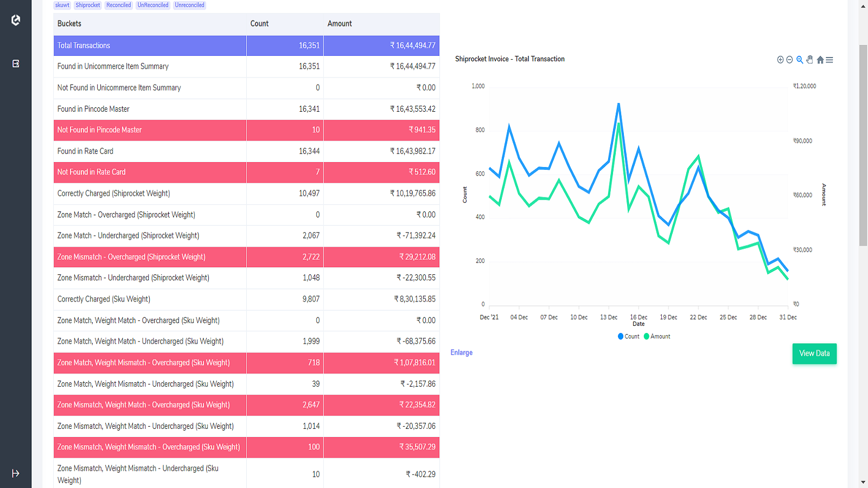This screenshot has width=868, height=488.
Task: Select Zone Match, Weight Mismatch - Overcharged row
Action: (246, 363)
